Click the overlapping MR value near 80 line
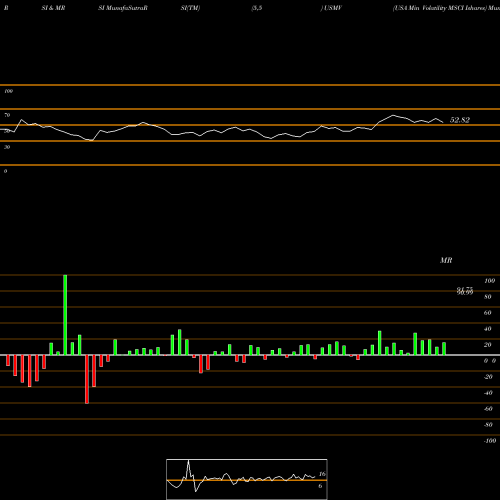This screenshot has width=500, height=500. coord(465,291)
